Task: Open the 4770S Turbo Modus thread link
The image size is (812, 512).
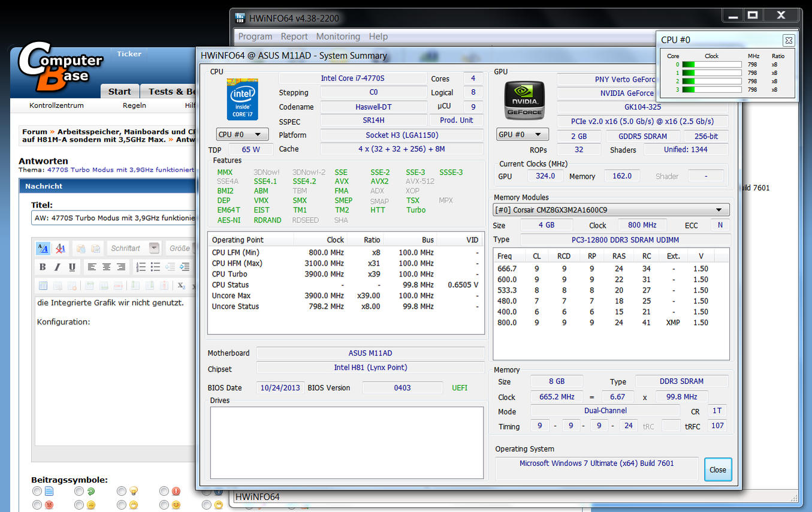Action: pos(122,170)
